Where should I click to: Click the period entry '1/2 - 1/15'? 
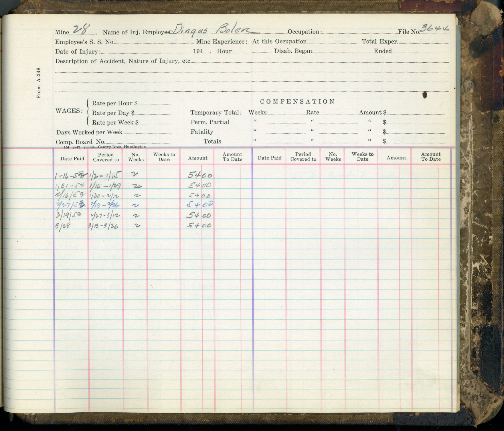pyautogui.click(x=105, y=175)
